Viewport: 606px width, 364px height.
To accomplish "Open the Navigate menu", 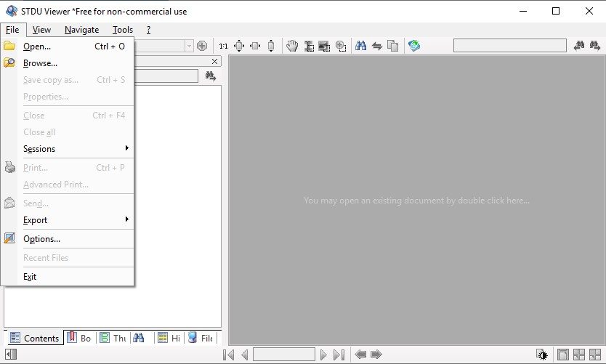I will pyautogui.click(x=81, y=30).
